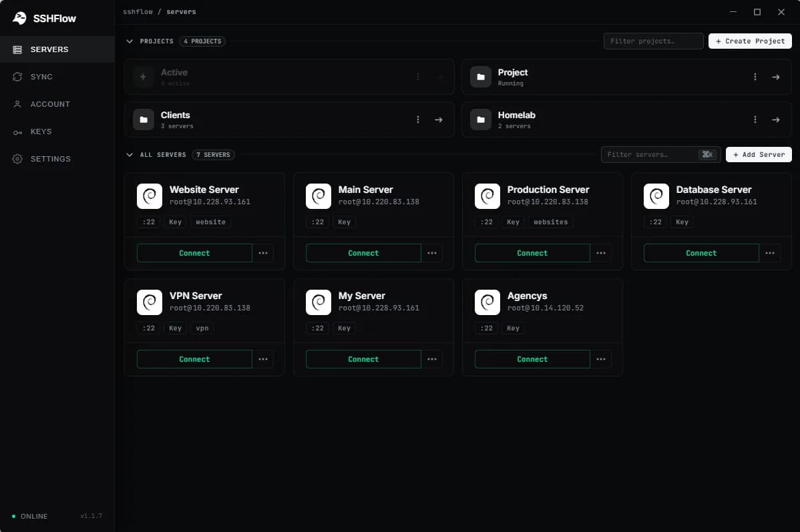This screenshot has height=532, width=800.
Task: Open more options for Database Server
Action: (x=769, y=253)
